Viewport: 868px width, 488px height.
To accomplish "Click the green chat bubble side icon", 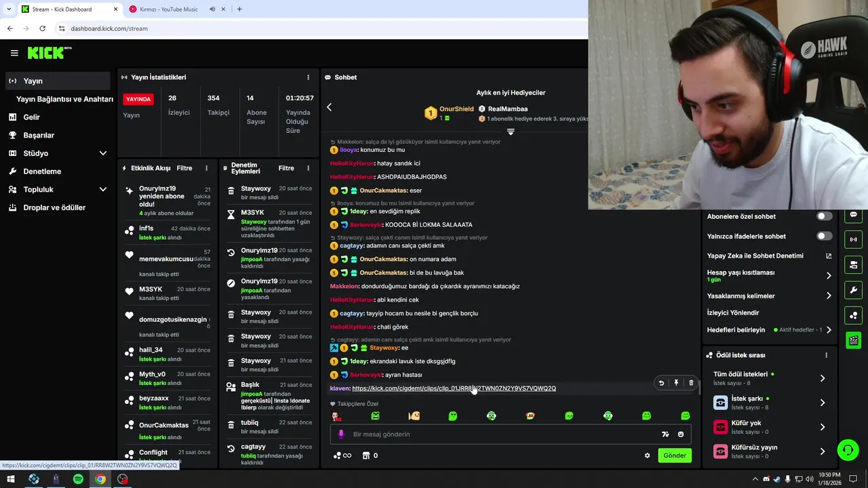I will pos(854,215).
